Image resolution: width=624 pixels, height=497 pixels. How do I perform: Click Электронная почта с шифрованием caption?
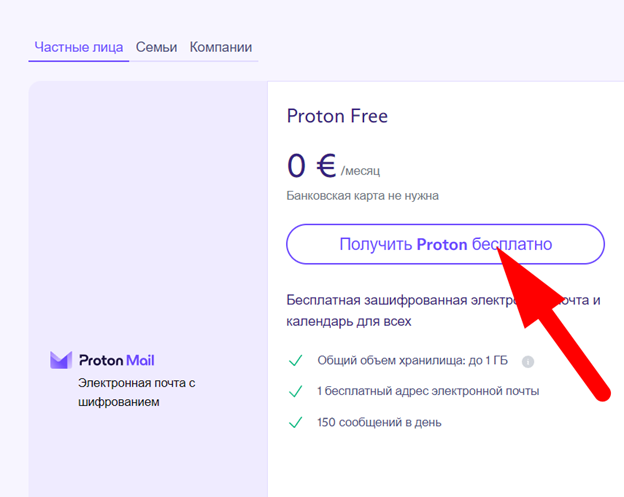pyautogui.click(x=136, y=392)
